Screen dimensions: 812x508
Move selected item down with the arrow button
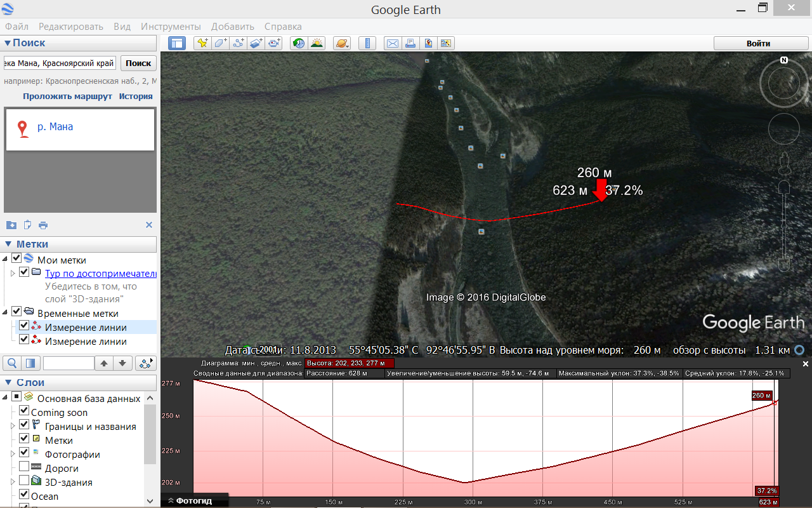pyautogui.click(x=122, y=363)
